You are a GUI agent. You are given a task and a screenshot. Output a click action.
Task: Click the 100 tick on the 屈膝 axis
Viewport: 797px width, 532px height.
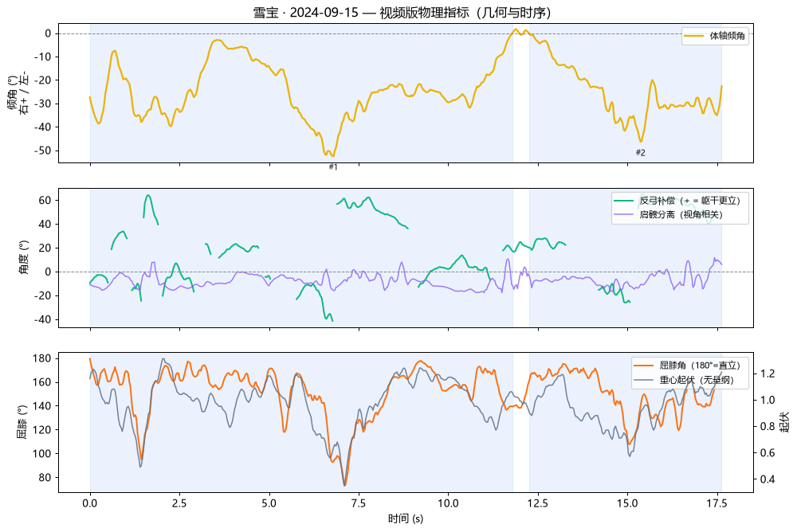tap(42, 454)
